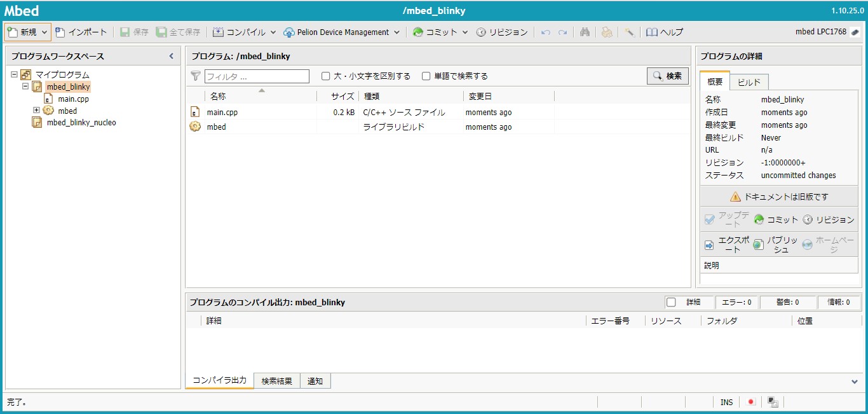Collapse the プログラムワークスペース panel chevron
Screen dimensions: 868x414
coord(171,56)
